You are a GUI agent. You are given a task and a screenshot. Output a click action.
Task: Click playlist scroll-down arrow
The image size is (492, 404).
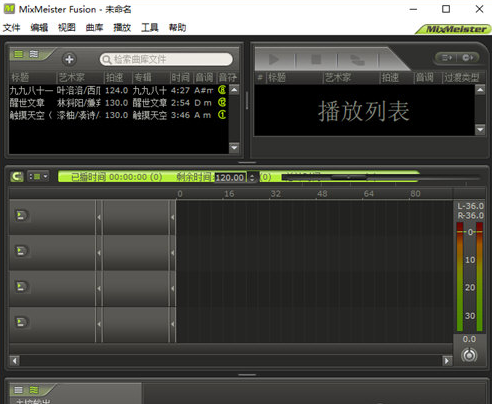click(x=480, y=129)
